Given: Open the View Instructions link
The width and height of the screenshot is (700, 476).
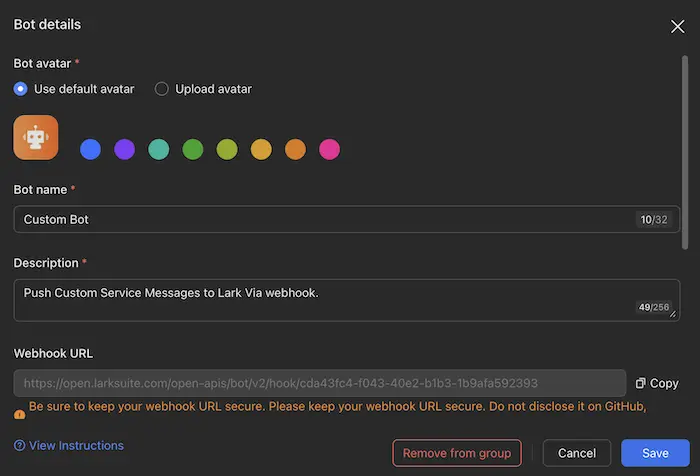Looking at the screenshot, I should [x=76, y=446].
